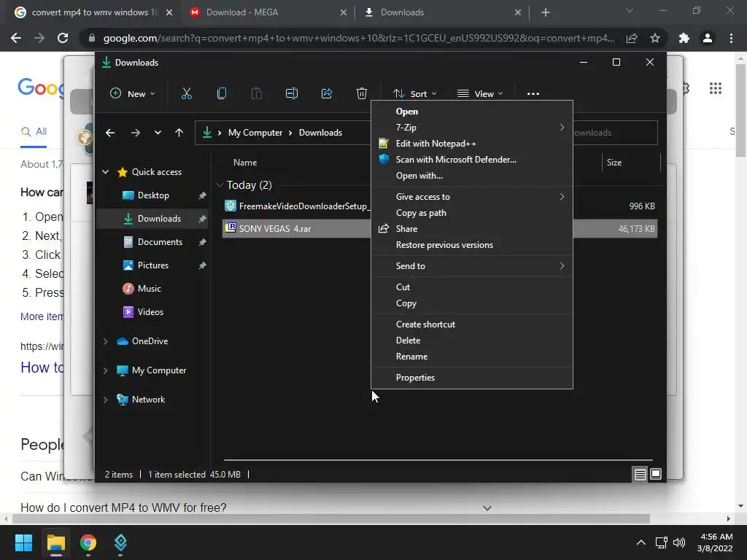Open a new Chrome tab
The image size is (747, 560).
click(x=546, y=12)
